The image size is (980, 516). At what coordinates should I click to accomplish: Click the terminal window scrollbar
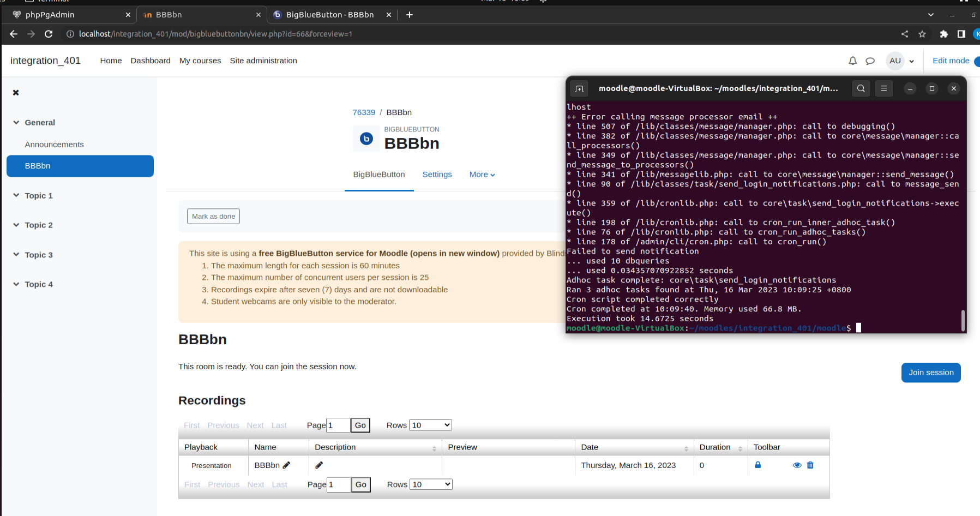(963, 320)
